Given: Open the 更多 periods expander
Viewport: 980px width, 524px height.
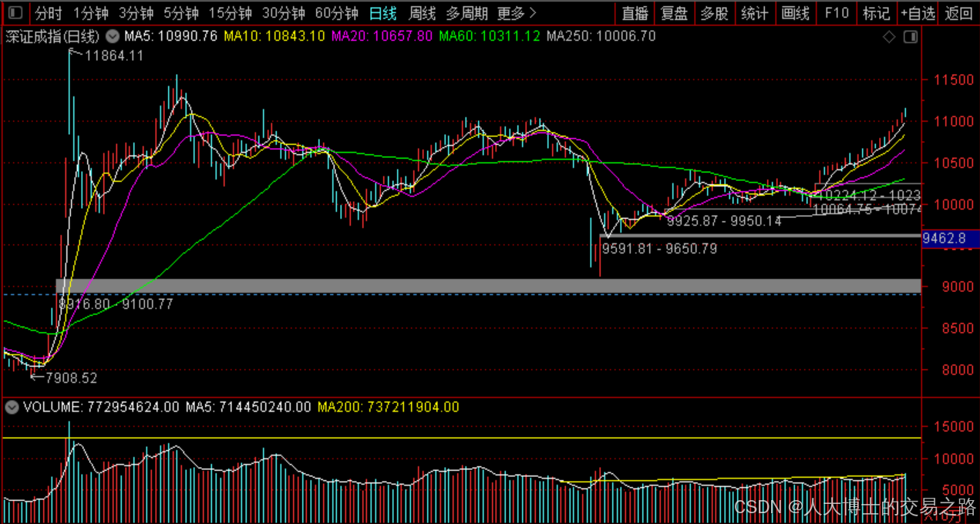Looking at the screenshot, I should 517,13.
